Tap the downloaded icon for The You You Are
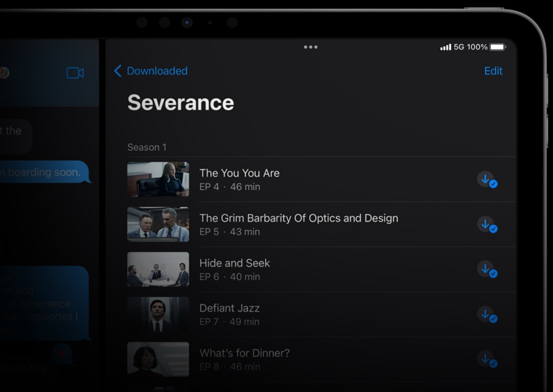Viewport: 553px width, 392px height. click(x=487, y=180)
